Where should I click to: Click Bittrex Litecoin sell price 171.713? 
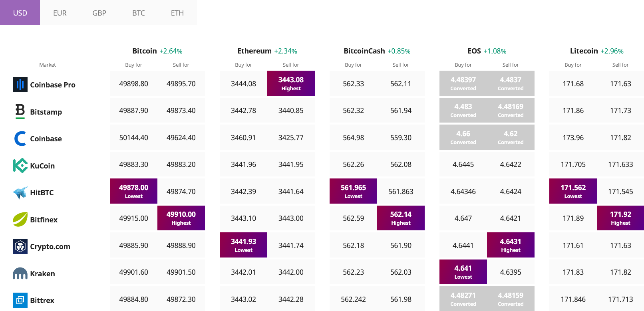click(x=620, y=299)
